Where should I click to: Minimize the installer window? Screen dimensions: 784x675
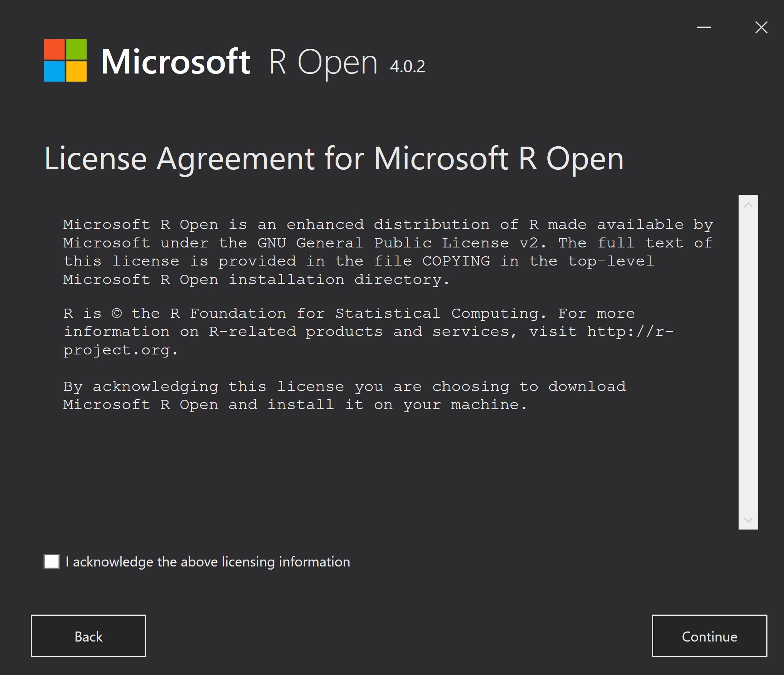704,27
